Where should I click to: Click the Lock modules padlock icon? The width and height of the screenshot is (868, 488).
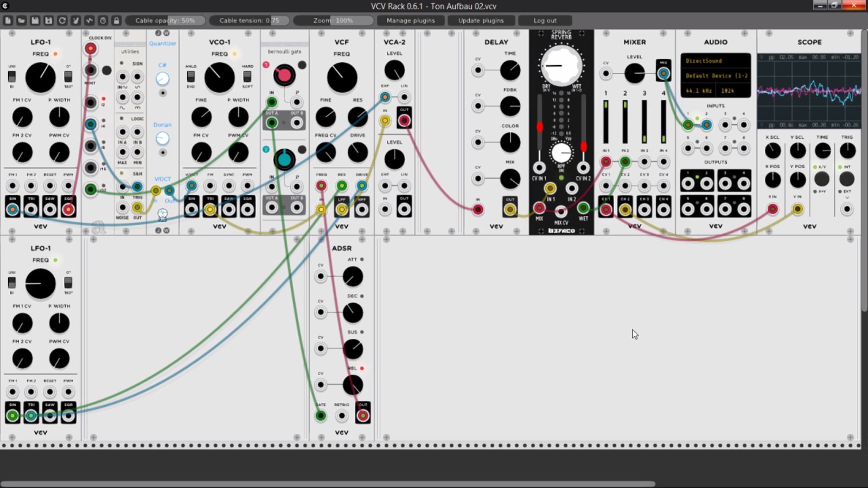click(116, 21)
